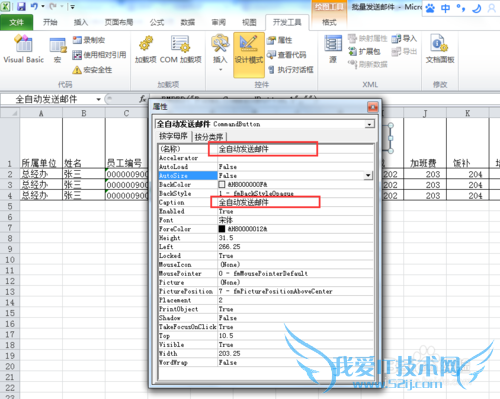The width and height of the screenshot is (500, 399).
Task: Select the Visible property row
Action: pyautogui.click(x=266, y=345)
